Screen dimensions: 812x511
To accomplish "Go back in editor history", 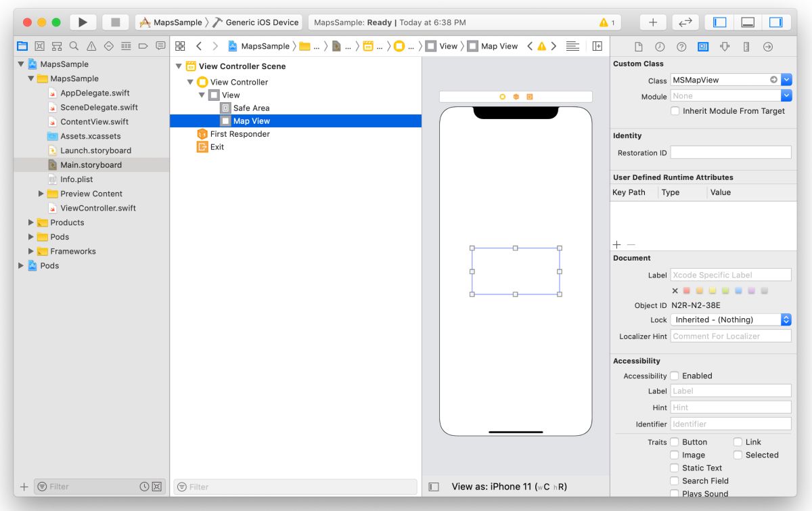I will [x=198, y=46].
